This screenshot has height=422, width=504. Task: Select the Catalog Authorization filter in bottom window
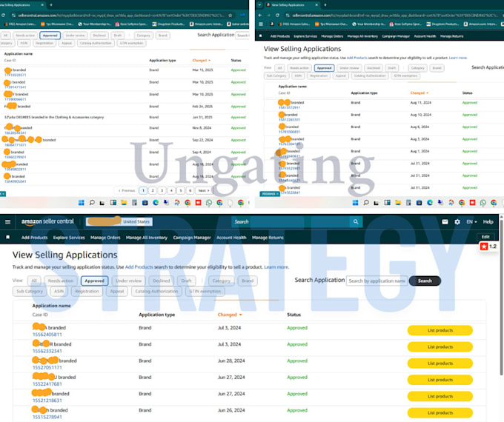(x=156, y=291)
